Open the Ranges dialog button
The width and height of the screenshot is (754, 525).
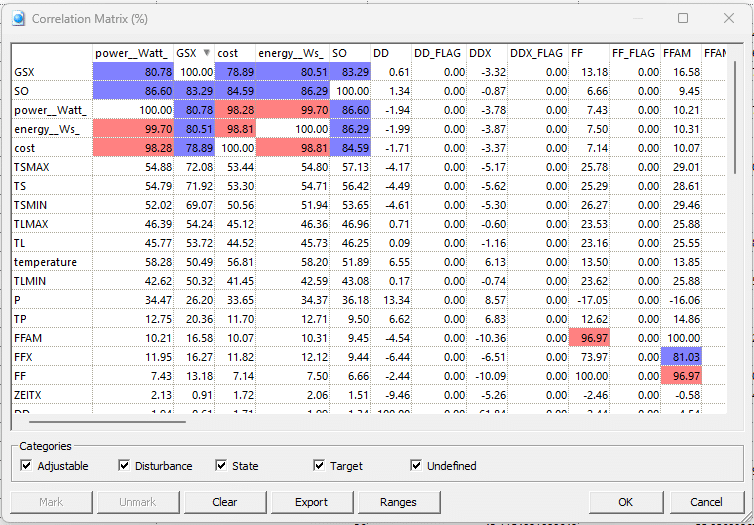(398, 502)
